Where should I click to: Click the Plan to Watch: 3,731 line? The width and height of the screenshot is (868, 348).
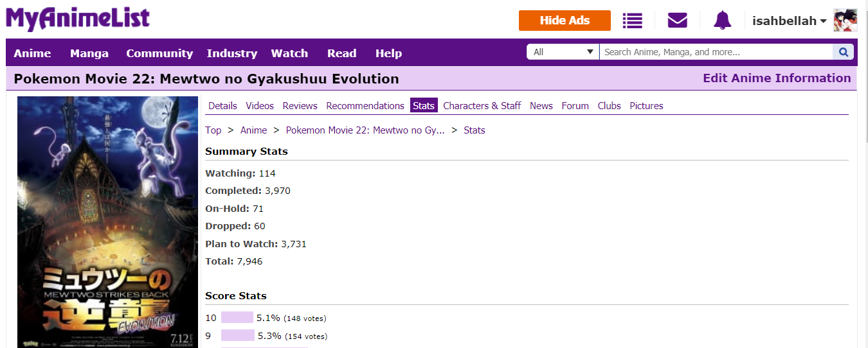pos(257,244)
